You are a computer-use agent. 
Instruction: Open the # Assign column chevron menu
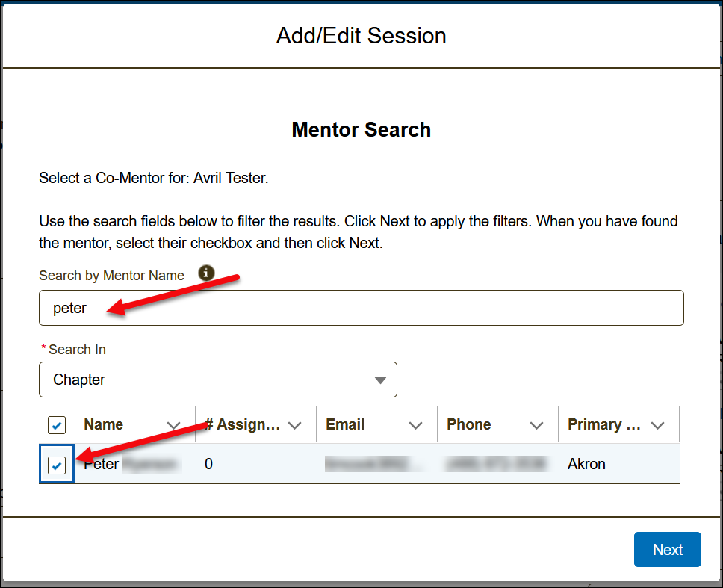(x=295, y=425)
